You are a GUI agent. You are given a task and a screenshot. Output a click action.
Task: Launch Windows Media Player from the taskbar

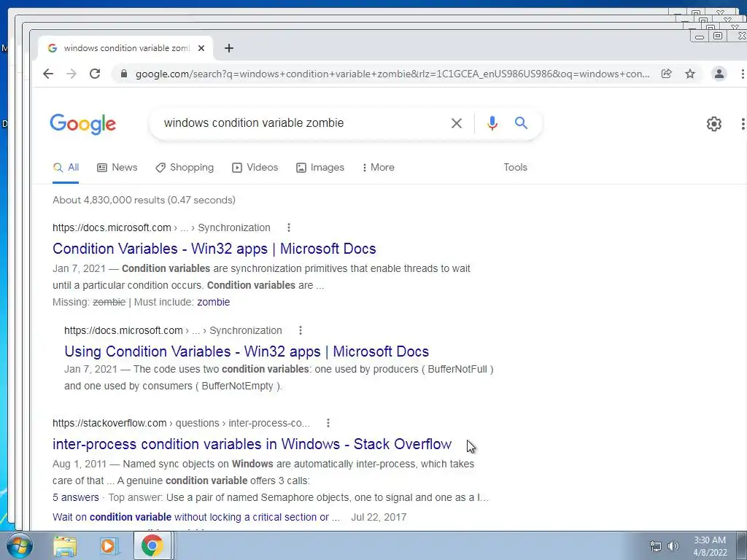[109, 546]
